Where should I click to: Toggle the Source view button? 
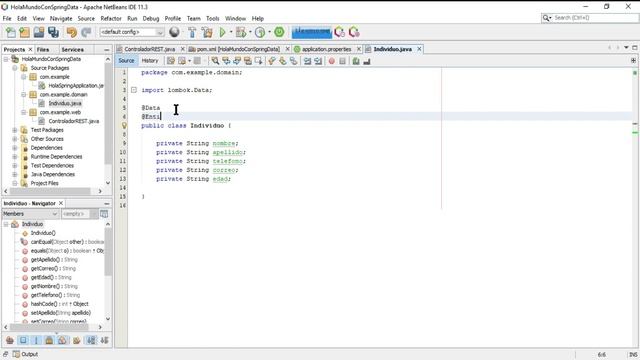coord(126,60)
